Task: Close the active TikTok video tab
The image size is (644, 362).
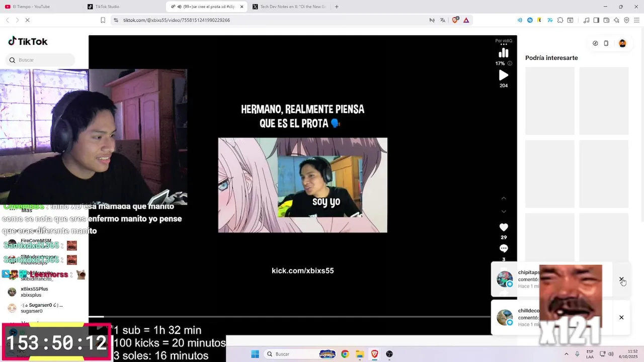Action: [242, 7]
